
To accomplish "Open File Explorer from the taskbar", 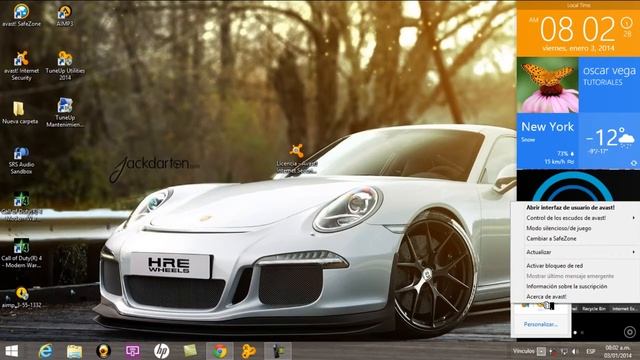I will [x=74, y=351].
